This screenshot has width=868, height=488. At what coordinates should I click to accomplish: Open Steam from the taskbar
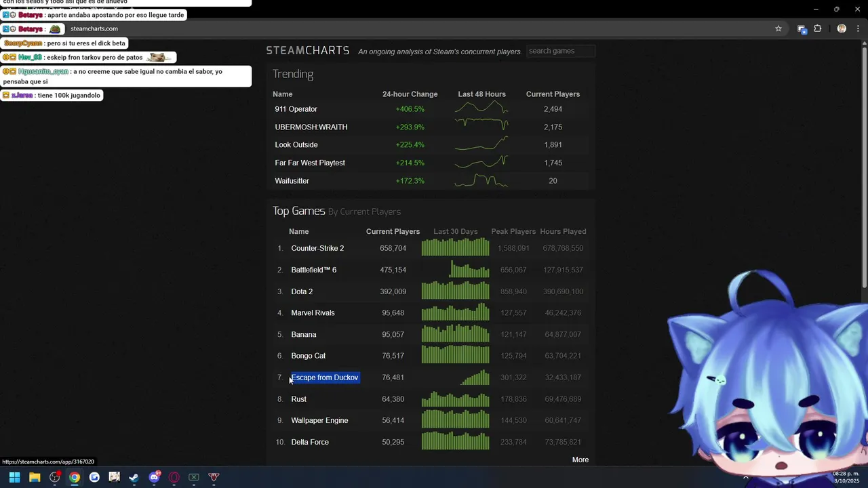pyautogui.click(x=134, y=477)
